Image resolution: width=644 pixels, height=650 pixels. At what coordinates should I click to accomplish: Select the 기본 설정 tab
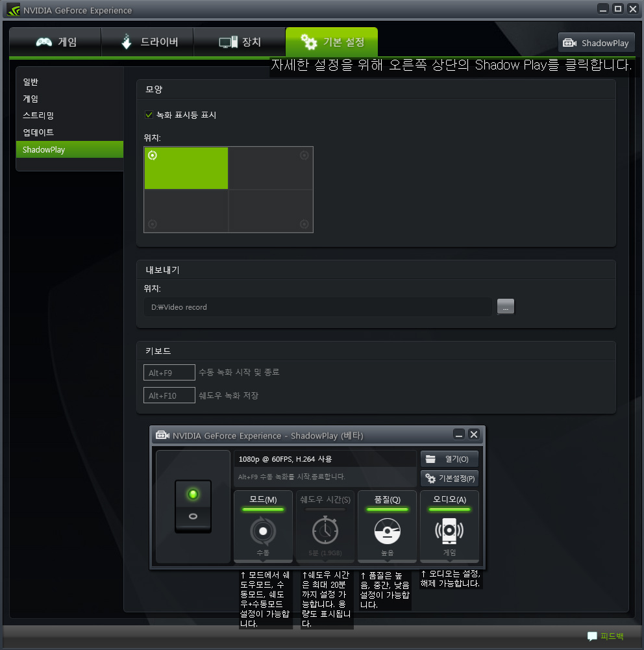pos(332,42)
